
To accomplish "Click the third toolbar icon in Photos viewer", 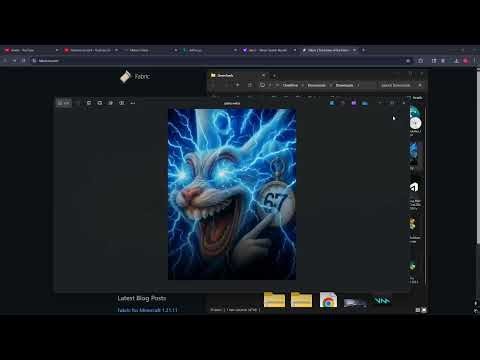I will [x=111, y=103].
